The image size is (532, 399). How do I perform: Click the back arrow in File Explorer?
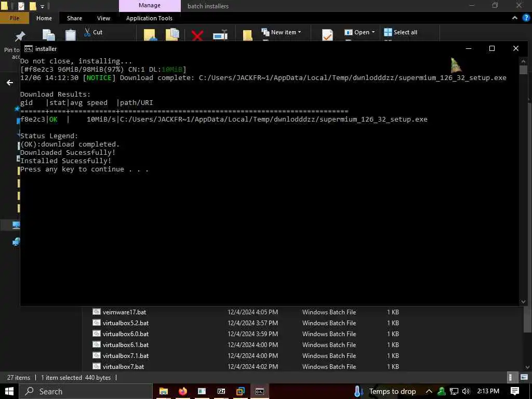pos(10,83)
